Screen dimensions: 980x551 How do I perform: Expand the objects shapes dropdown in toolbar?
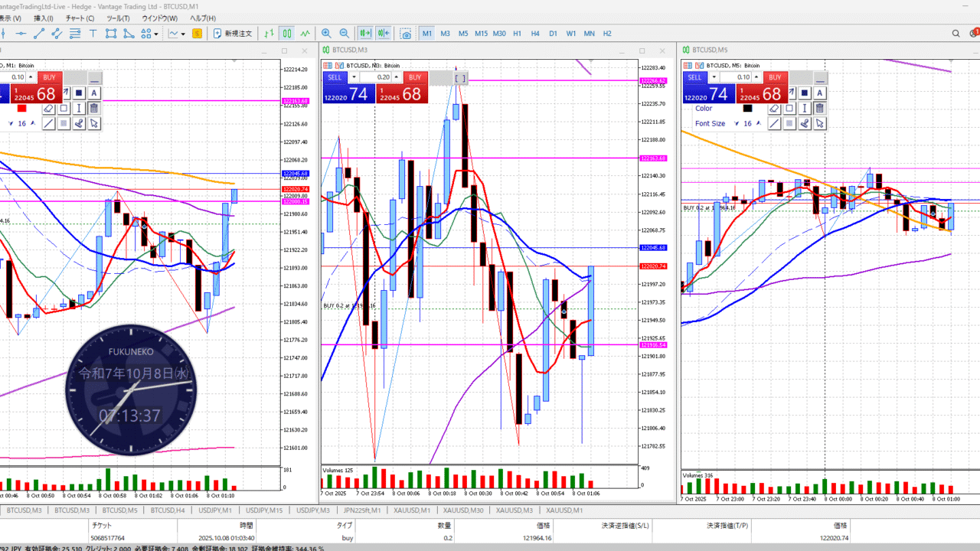point(156,34)
